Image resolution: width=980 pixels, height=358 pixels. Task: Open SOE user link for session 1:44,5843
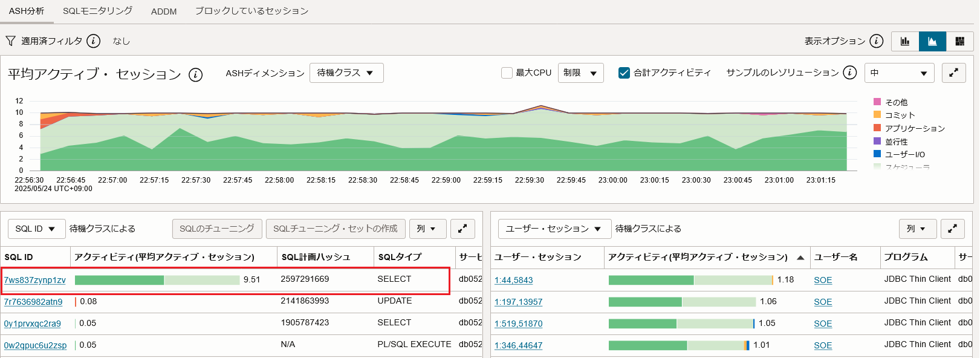[823, 280]
